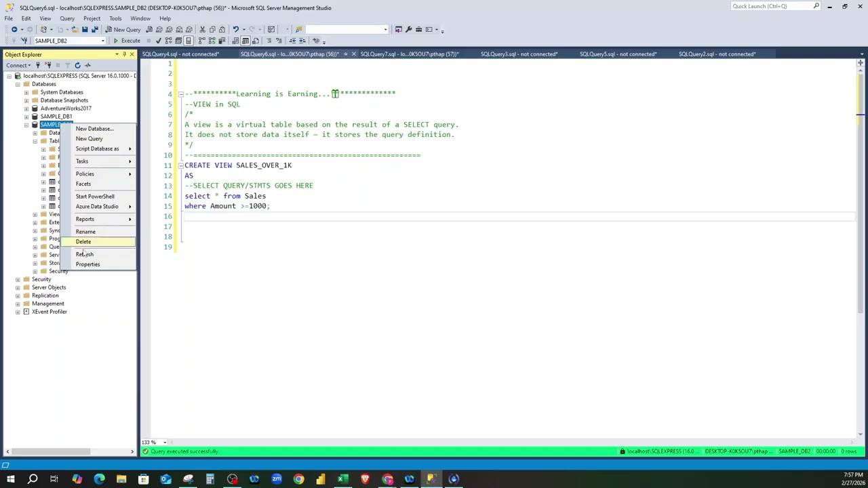Expand the AdventureWorks2017 database node

click(x=26, y=108)
